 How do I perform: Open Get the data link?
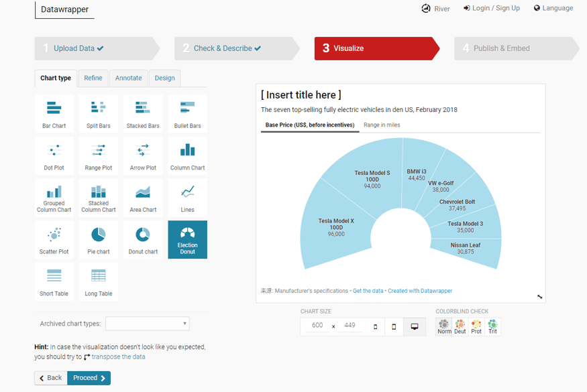click(368, 291)
